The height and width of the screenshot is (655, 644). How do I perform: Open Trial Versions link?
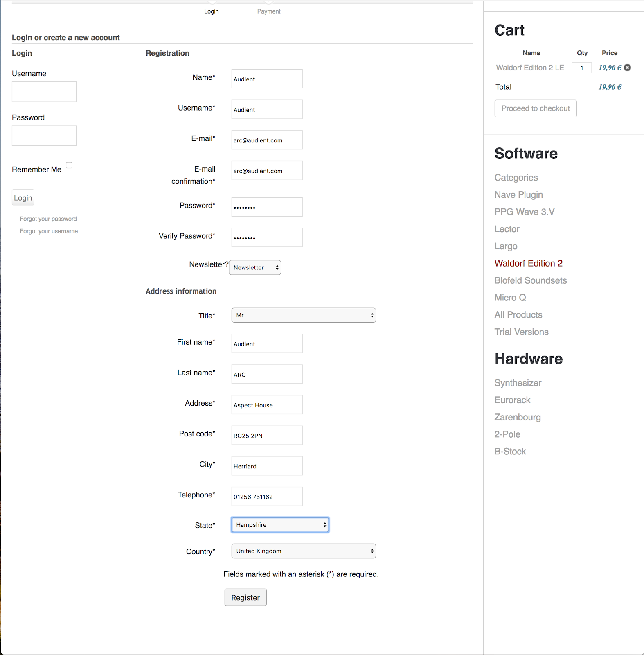[x=521, y=332]
